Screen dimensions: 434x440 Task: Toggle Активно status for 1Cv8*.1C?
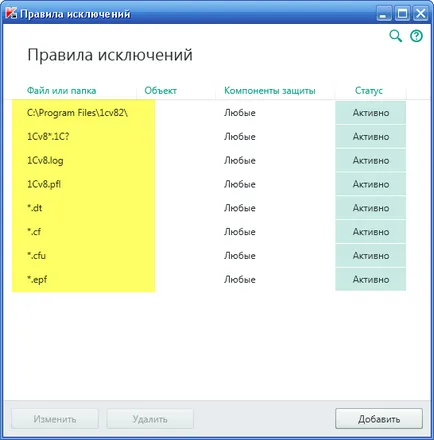coord(371,137)
